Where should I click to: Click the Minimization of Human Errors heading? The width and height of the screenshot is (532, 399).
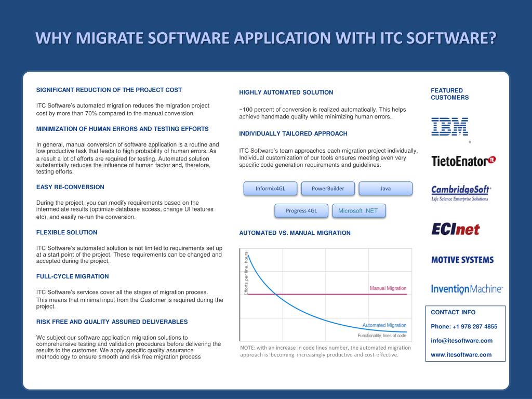point(122,129)
